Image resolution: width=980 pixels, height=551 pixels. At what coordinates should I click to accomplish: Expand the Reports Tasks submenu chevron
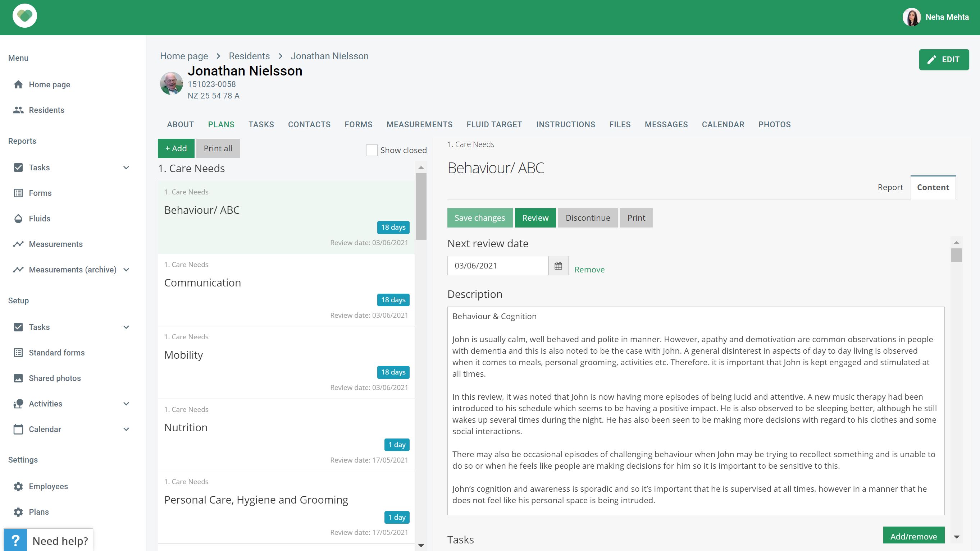126,168
